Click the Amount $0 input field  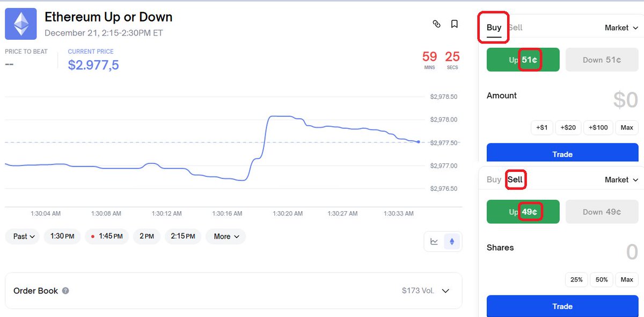pos(625,100)
